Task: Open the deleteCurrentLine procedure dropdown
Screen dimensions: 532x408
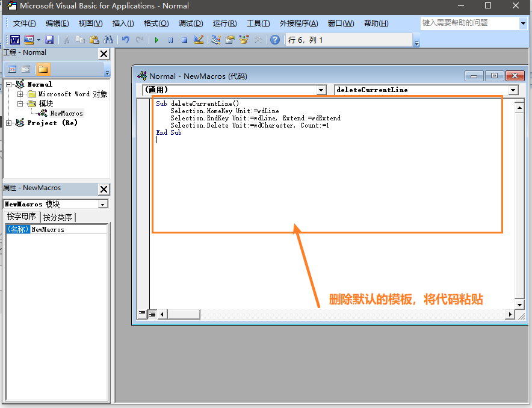Action: point(513,90)
